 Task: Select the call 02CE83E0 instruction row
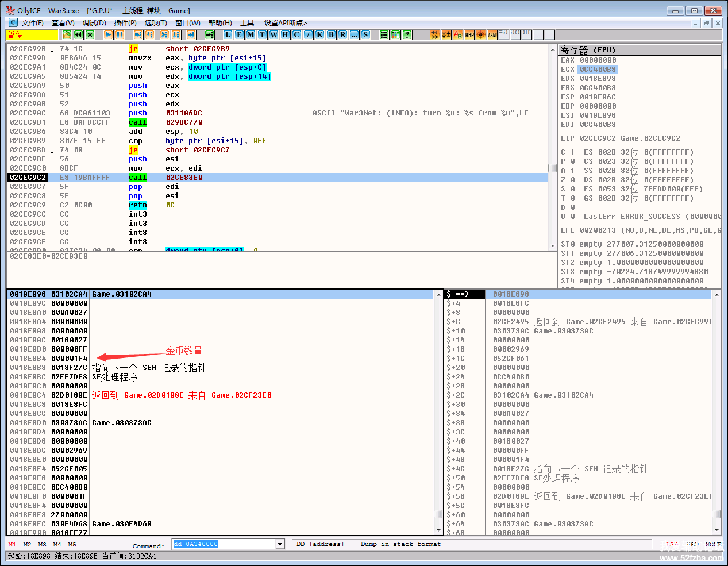(277, 178)
